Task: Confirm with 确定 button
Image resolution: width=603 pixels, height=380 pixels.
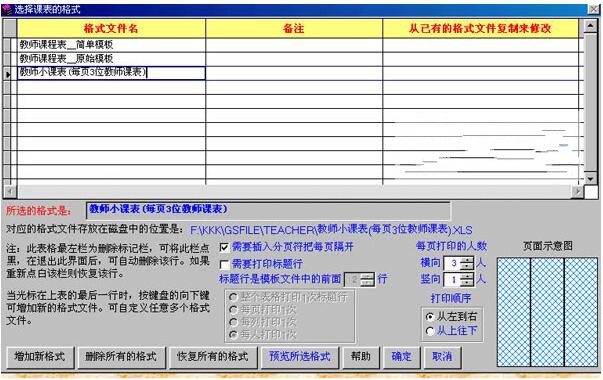Action: (x=402, y=357)
